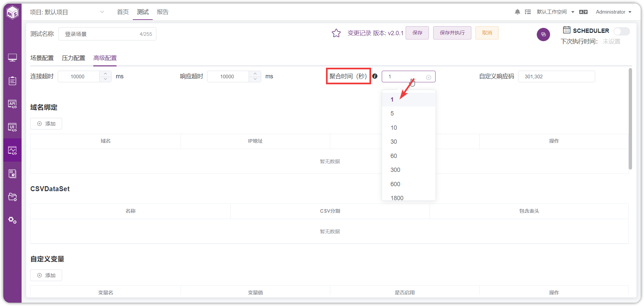Click the purple link round icon
The height and width of the screenshot is (306, 644).
tap(543, 35)
